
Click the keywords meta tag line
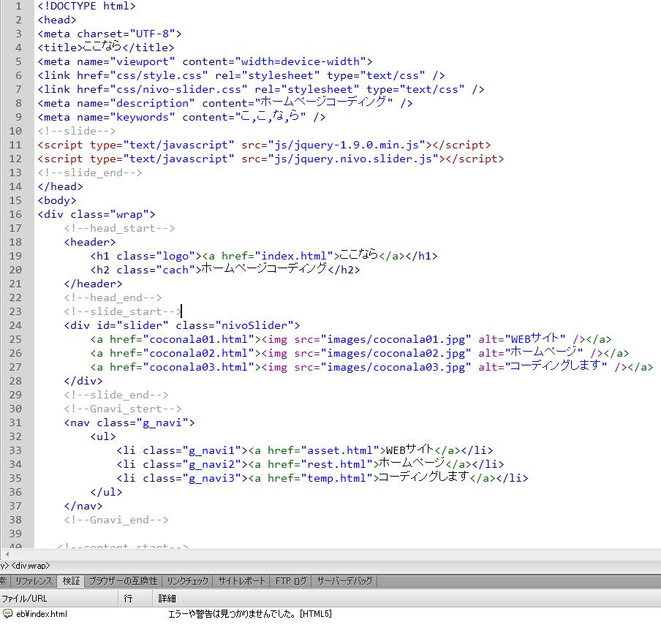[x=181, y=116]
